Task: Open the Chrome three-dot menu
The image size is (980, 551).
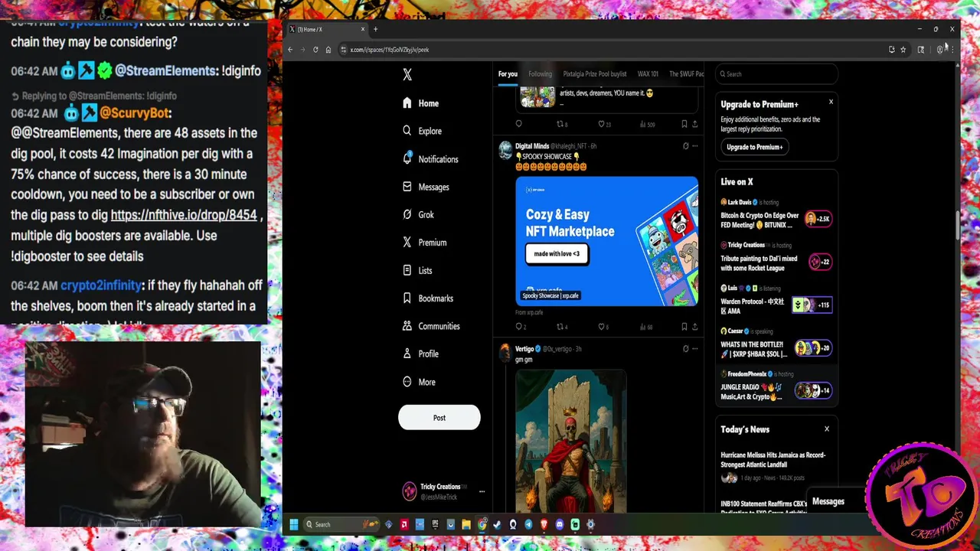Action: click(952, 50)
